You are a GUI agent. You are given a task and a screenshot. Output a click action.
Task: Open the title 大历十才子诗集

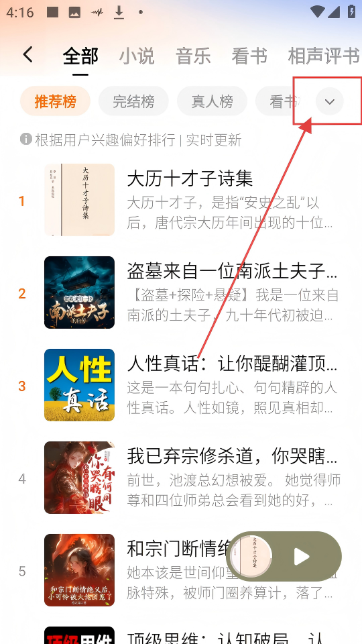point(190,178)
